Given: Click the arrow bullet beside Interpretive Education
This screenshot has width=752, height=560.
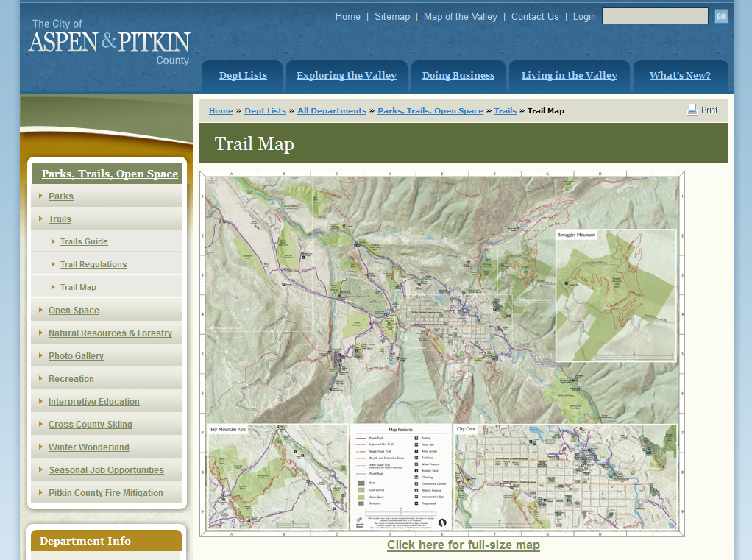Looking at the screenshot, I should [x=40, y=401].
